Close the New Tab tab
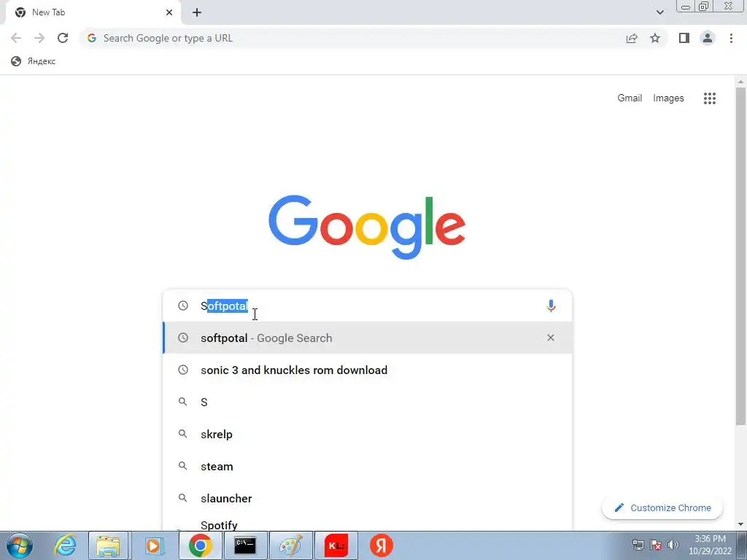This screenshot has width=747, height=560. (169, 12)
